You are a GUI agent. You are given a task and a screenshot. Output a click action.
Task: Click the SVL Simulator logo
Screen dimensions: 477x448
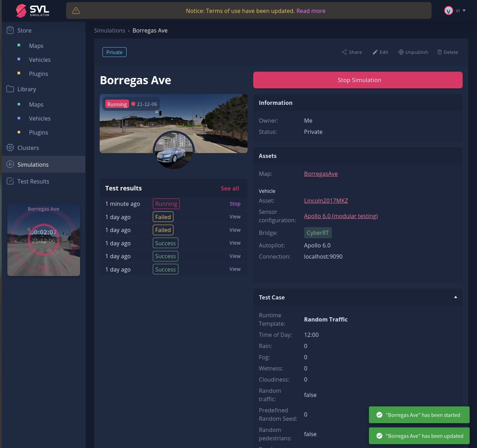[33, 10]
